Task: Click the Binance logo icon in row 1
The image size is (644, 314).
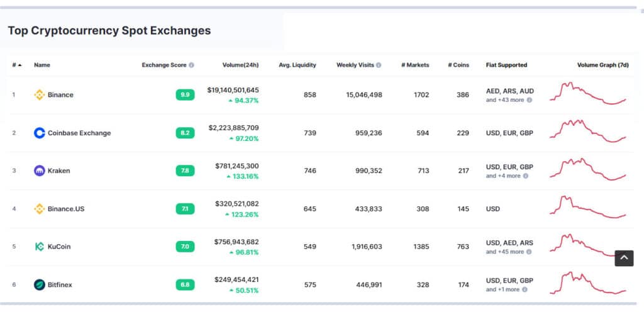Action: pos(40,95)
